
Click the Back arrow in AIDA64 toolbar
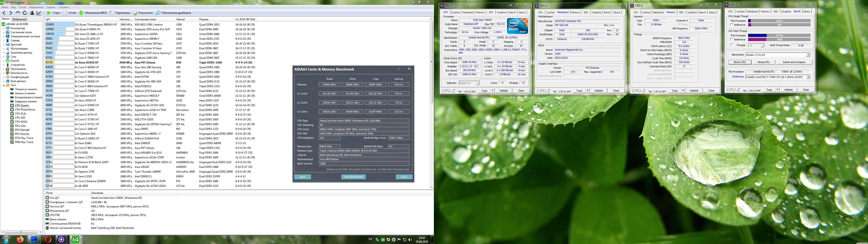(4, 13)
